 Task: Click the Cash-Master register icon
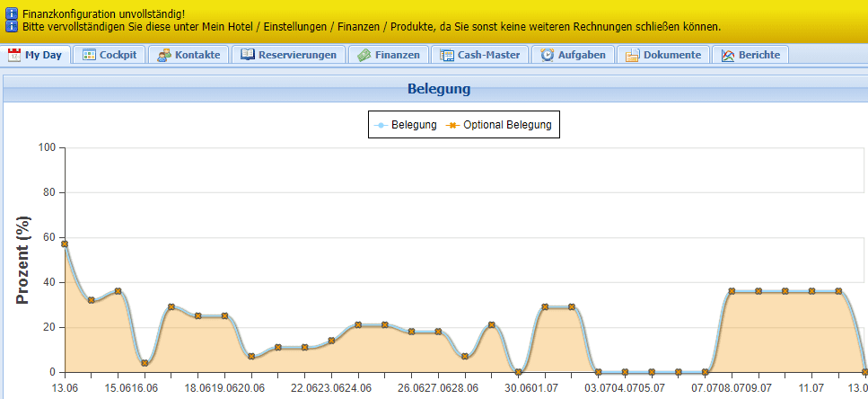(447, 55)
